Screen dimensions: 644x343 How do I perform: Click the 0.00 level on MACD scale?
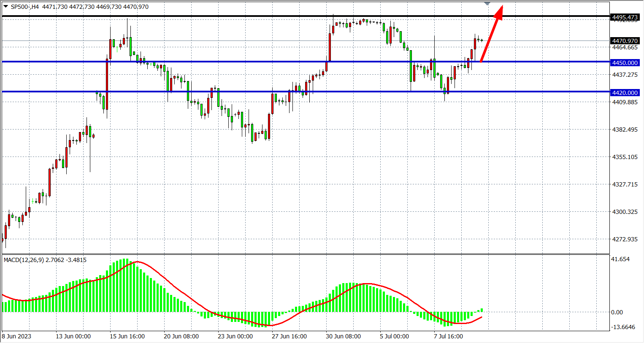pyautogui.click(x=617, y=312)
